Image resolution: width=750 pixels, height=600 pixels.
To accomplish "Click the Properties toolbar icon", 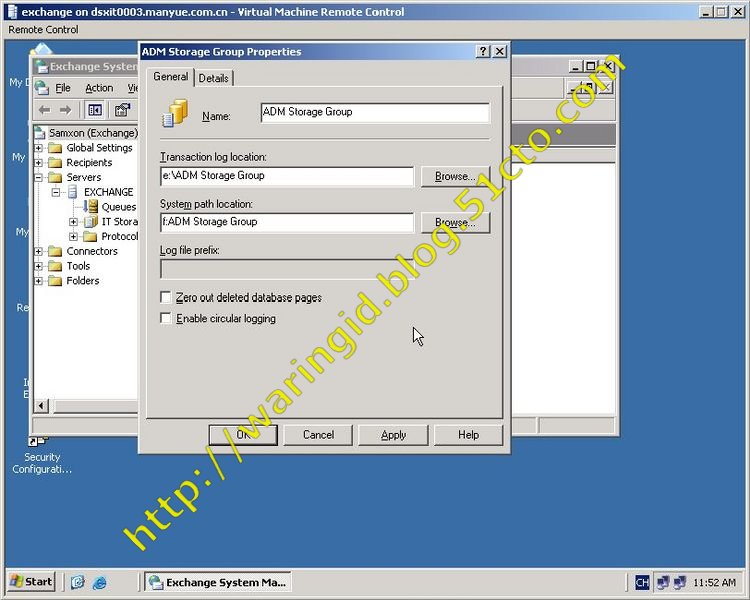I will (122, 110).
